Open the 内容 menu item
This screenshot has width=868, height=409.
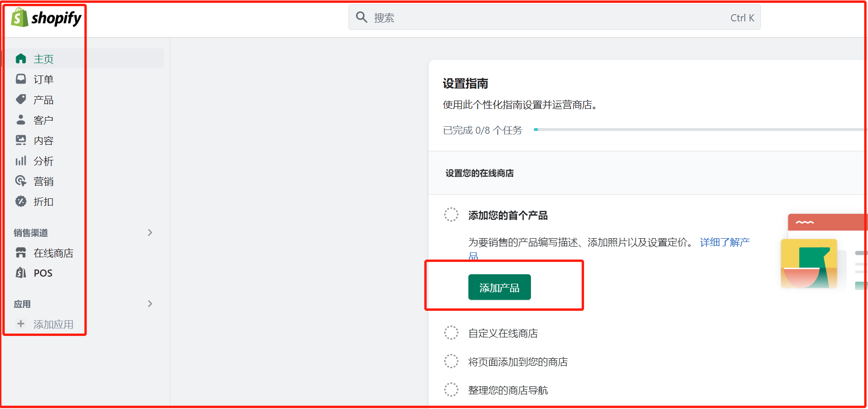point(43,140)
